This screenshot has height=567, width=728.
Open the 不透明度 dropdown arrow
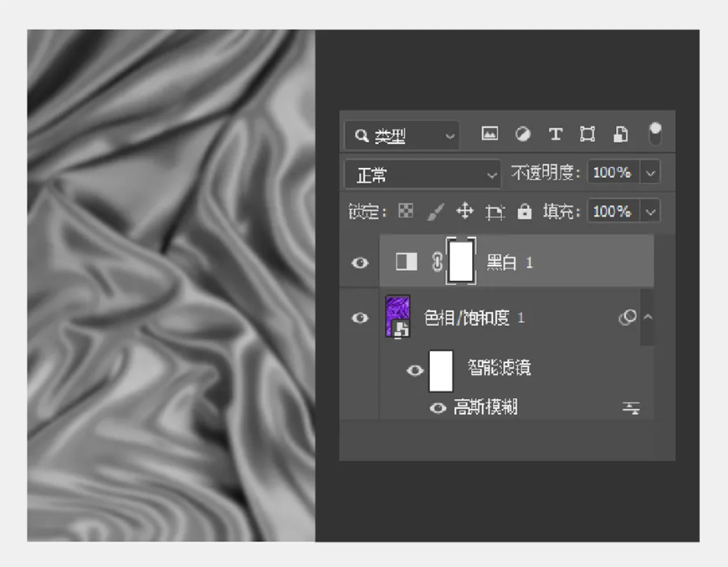tap(650, 172)
